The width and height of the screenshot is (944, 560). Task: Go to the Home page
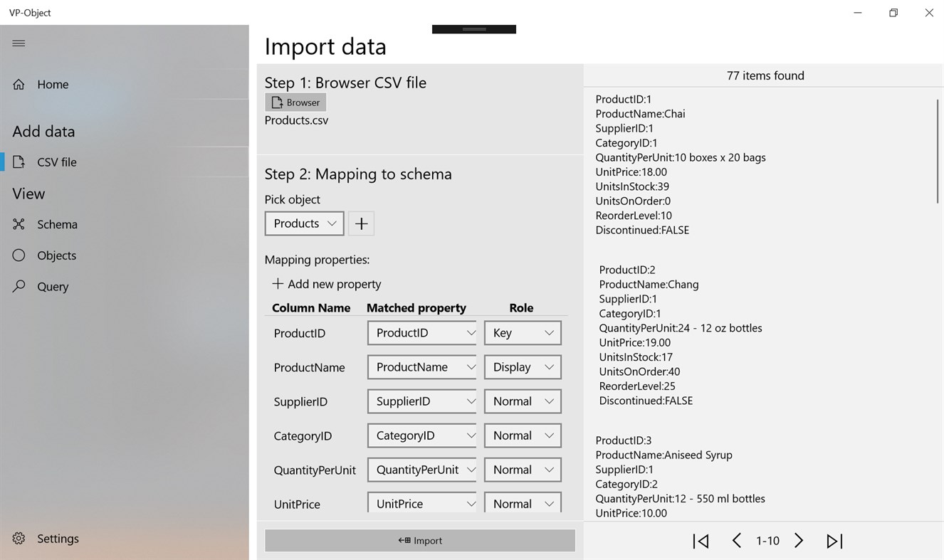tap(53, 85)
